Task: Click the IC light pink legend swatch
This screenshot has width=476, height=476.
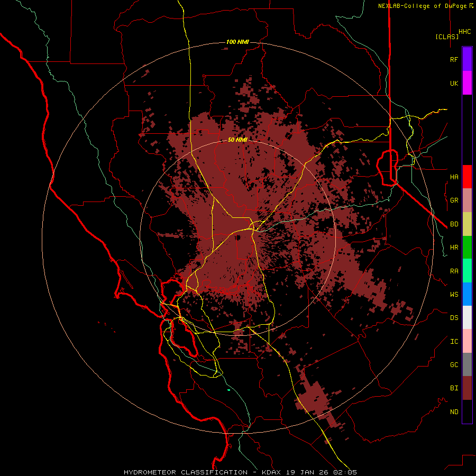Action: [467, 341]
